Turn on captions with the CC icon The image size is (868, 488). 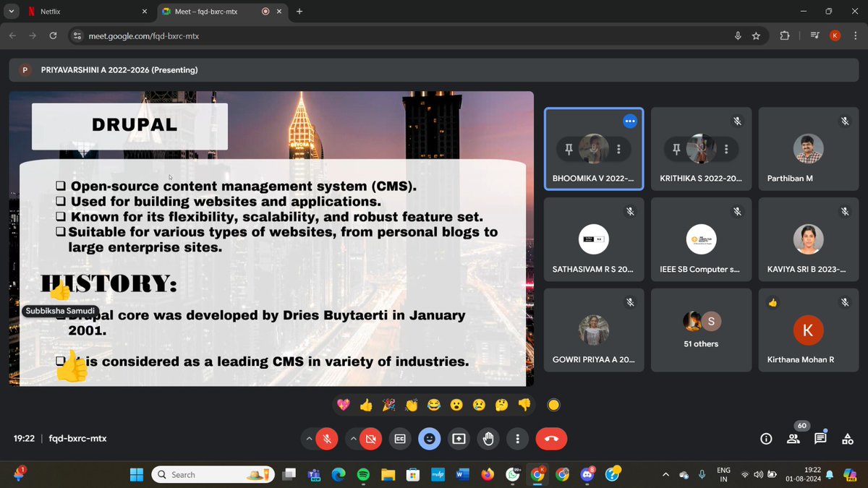[x=399, y=438]
